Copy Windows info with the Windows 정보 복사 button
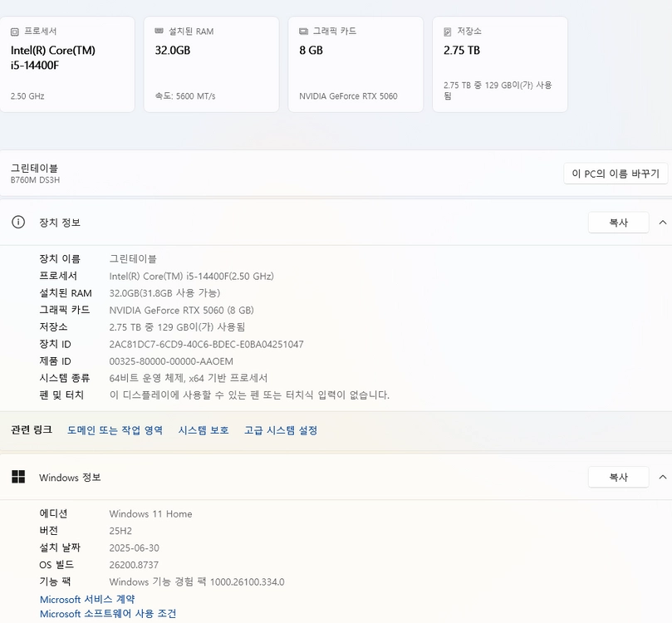This screenshot has width=672, height=623. [x=619, y=477]
